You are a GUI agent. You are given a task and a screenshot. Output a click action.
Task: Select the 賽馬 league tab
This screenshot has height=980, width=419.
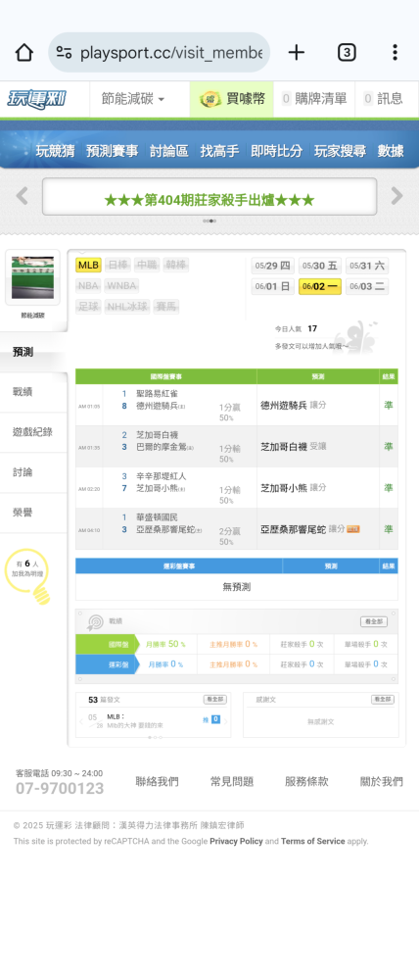(166, 307)
